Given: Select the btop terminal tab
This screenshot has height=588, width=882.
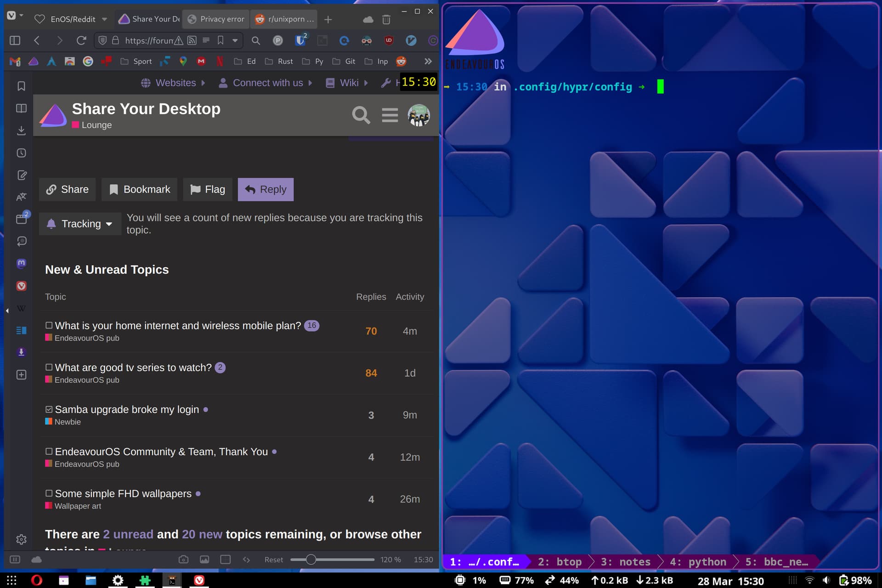Looking at the screenshot, I should (560, 561).
